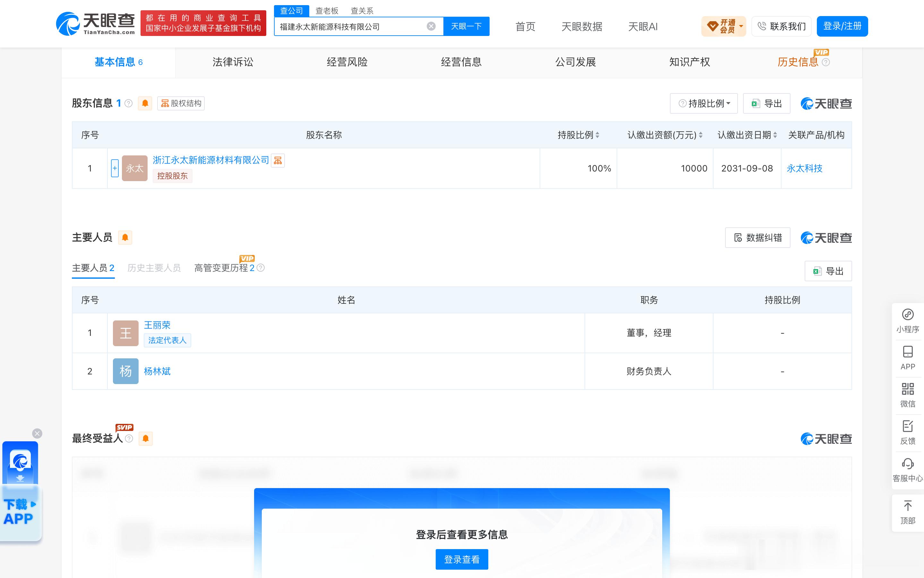Open the 微信 QR code sidebar icon
Image resolution: width=924 pixels, height=578 pixels.
pyautogui.click(x=908, y=395)
